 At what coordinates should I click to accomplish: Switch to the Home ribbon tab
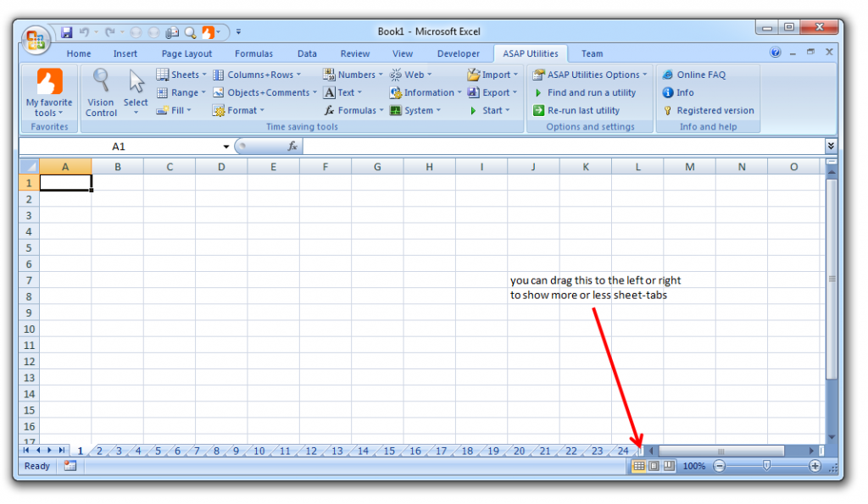click(79, 53)
